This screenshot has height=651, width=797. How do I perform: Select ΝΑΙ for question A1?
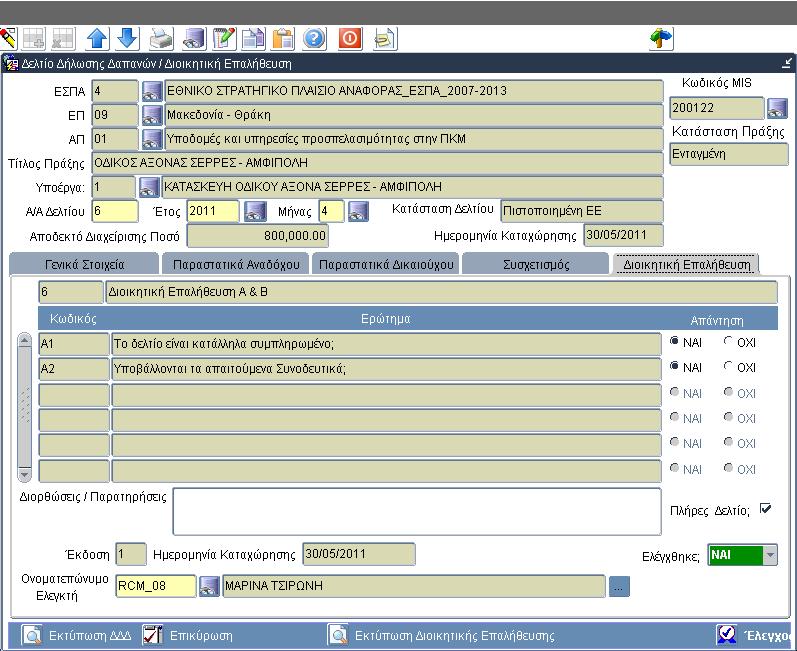pyautogui.click(x=674, y=342)
